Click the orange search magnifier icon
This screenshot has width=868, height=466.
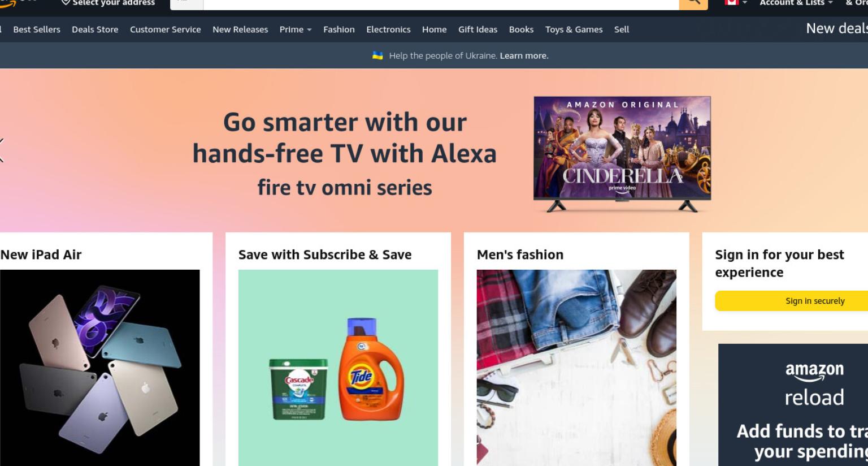click(x=693, y=3)
